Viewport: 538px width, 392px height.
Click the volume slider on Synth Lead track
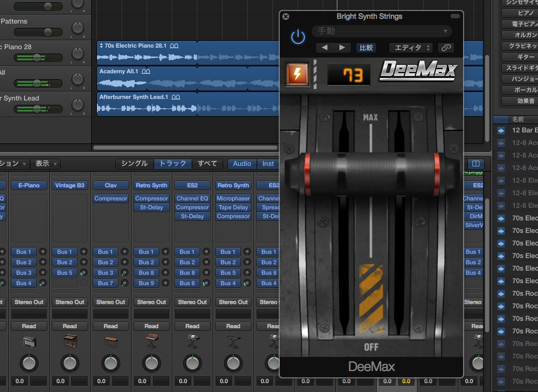38,109
